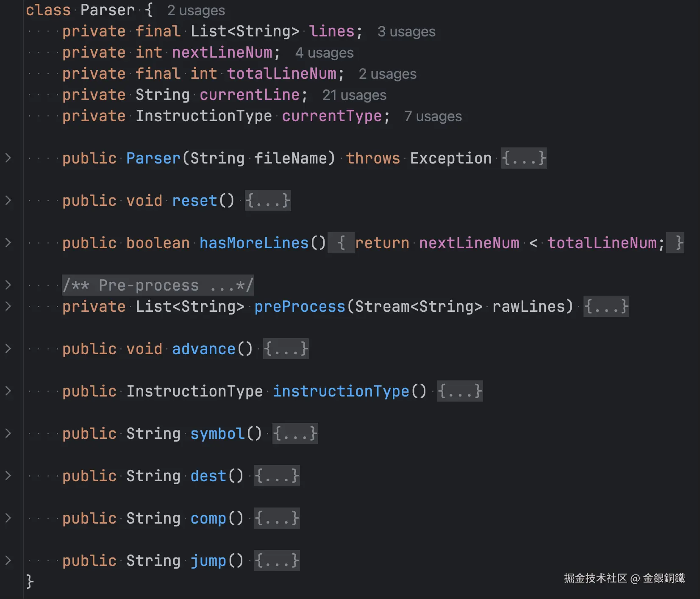Click collapsed {...} body of Parser constructor
700x599 pixels.
[x=524, y=158]
